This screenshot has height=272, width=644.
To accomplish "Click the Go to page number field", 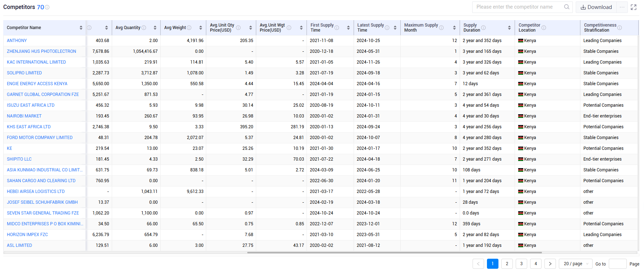I will pos(618,264).
